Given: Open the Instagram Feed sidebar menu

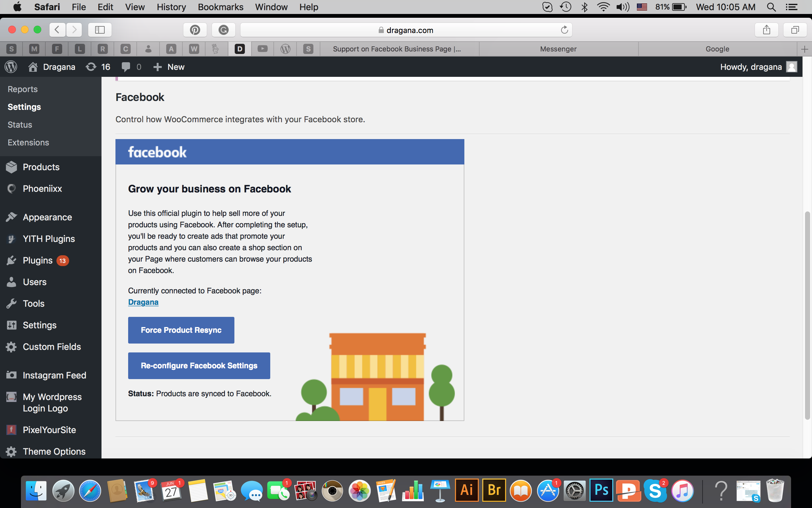Looking at the screenshot, I should tap(54, 375).
